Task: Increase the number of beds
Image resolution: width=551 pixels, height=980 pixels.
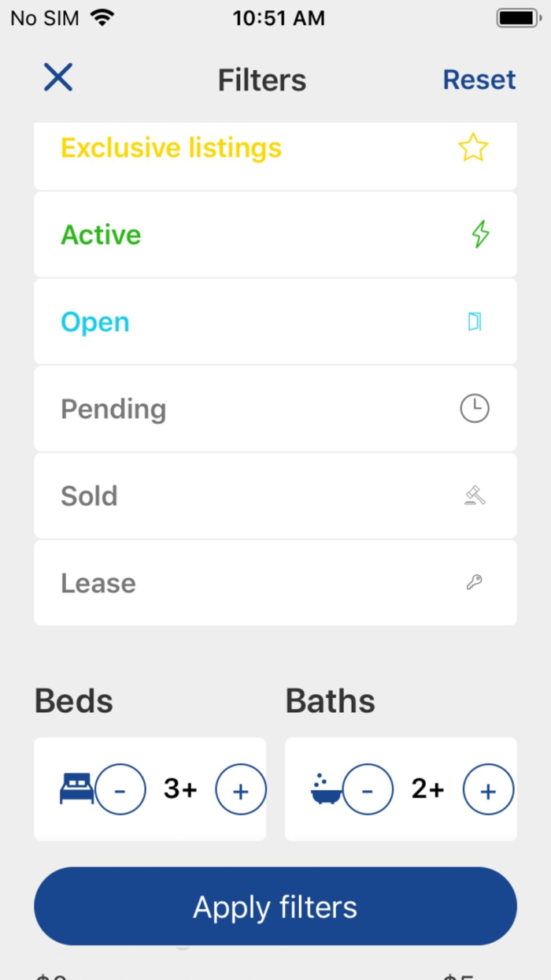Action: pyautogui.click(x=240, y=789)
